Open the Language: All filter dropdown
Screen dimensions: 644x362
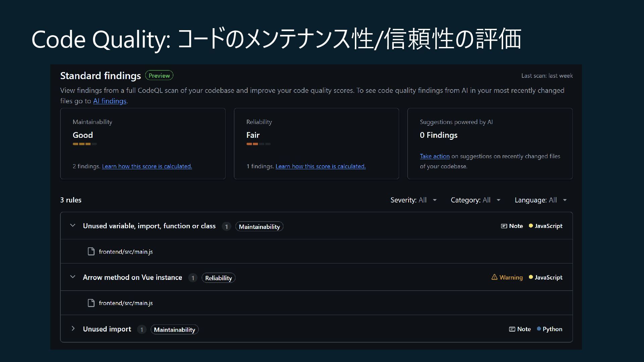click(540, 200)
